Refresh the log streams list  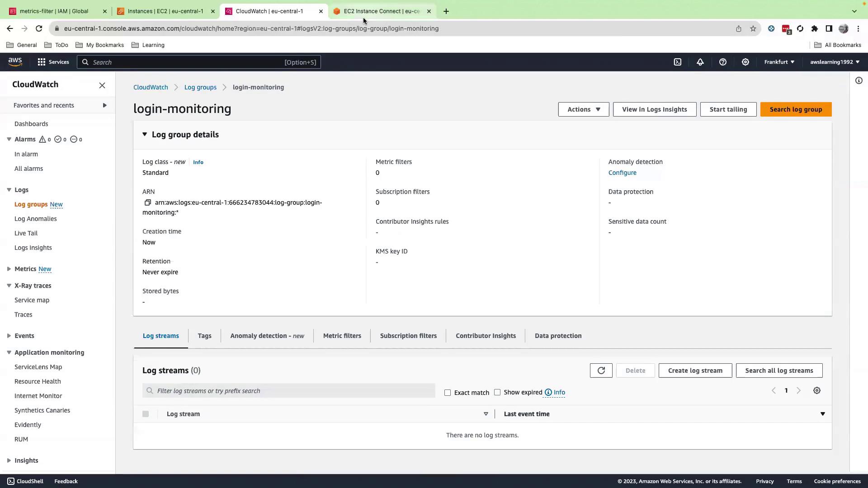click(x=601, y=371)
